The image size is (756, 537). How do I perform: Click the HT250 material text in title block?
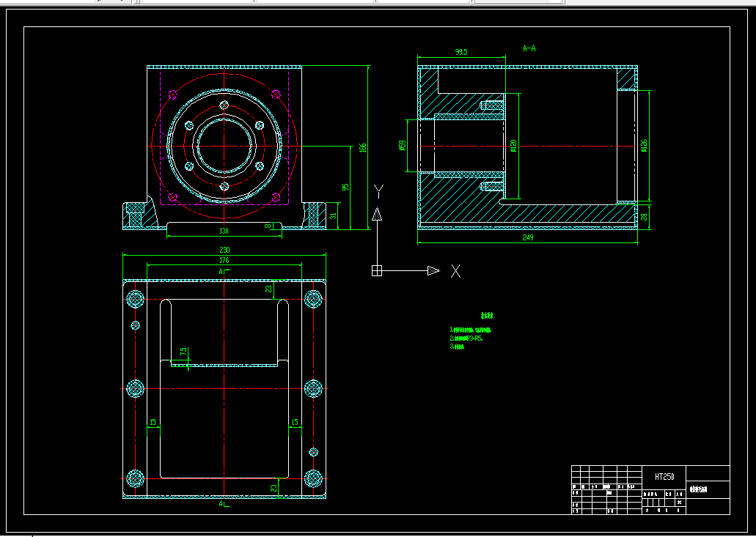pyautogui.click(x=664, y=477)
